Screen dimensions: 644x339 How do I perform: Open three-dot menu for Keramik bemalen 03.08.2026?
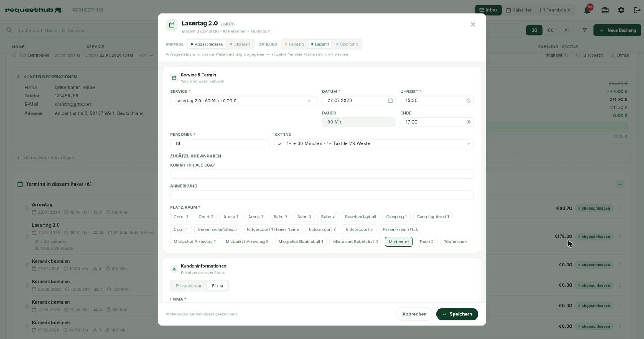(x=620, y=285)
